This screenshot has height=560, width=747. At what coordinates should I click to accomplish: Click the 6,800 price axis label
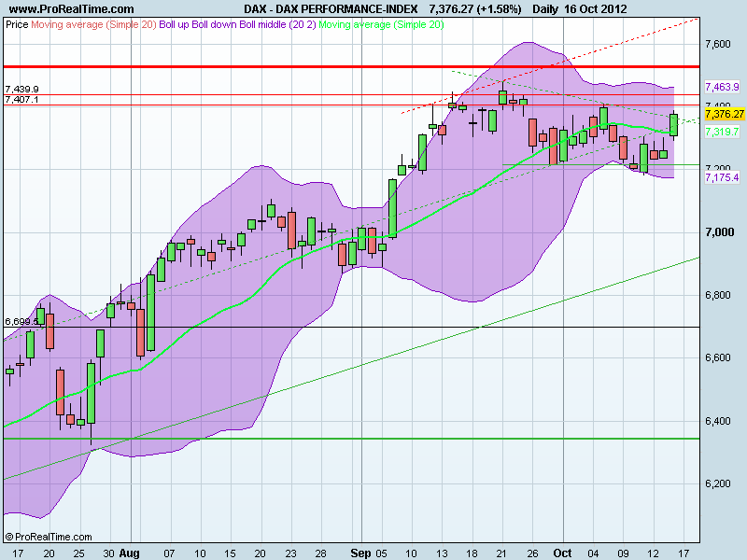point(717,295)
